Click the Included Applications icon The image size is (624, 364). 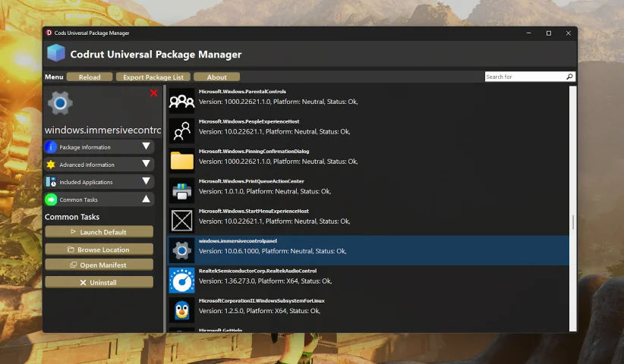51,182
